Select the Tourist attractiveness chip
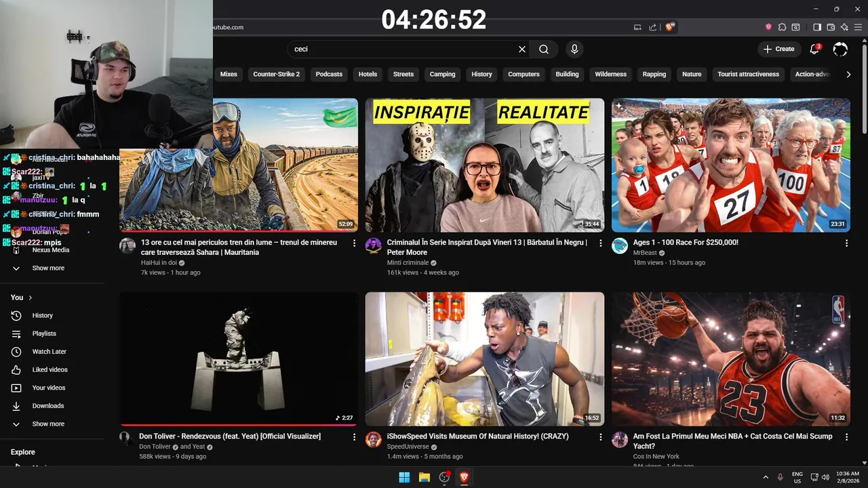The height and width of the screenshot is (488, 868). [x=748, y=74]
